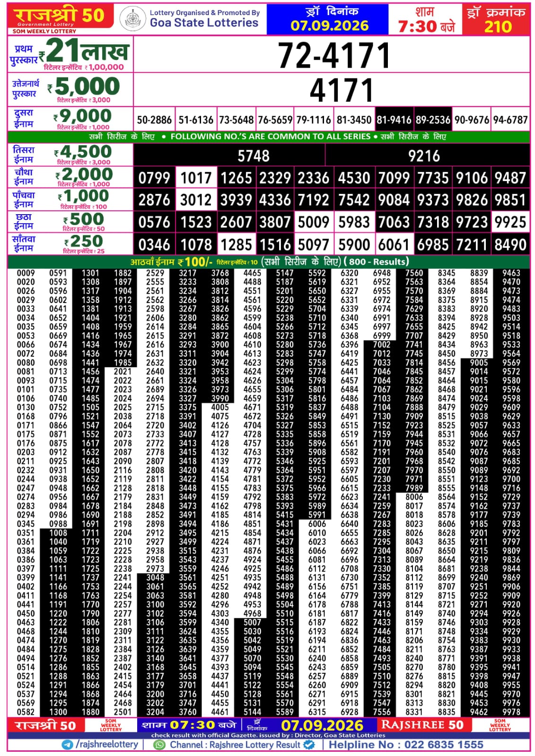Select eighth prize number 7002
Viewport: 535px width, 756px height.
(382, 345)
